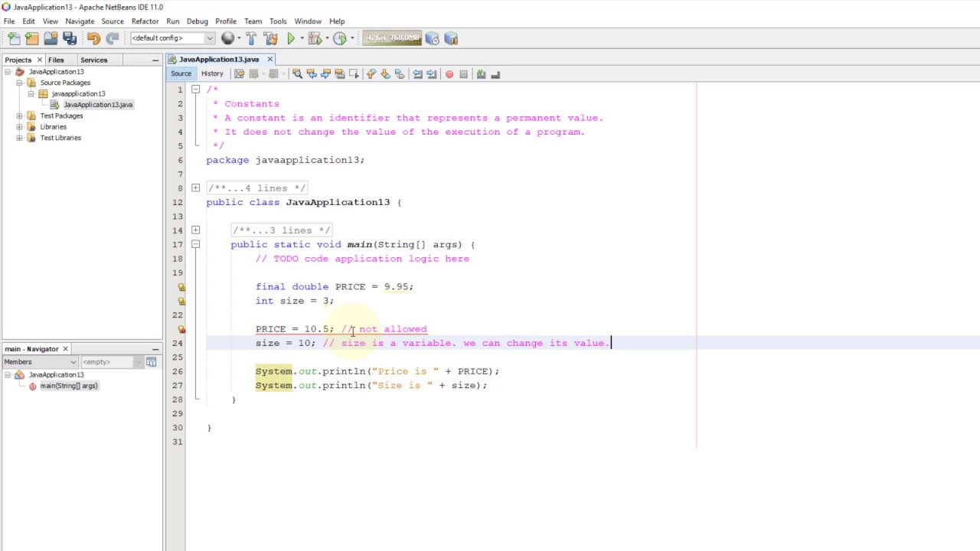Screen dimensions: 980x551
Task: Open the browser selection dropdown arrow
Action: click(x=239, y=38)
